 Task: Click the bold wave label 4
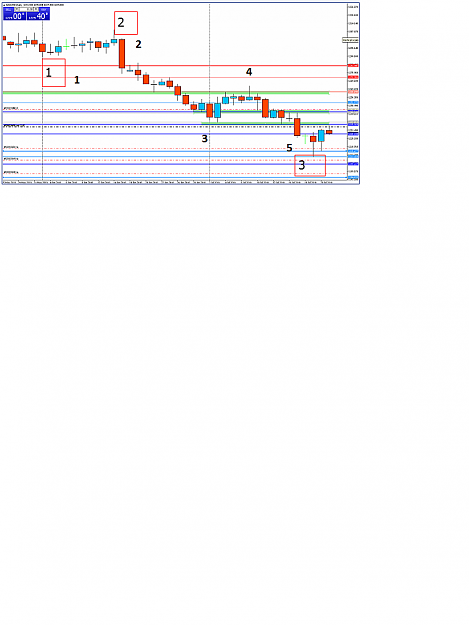click(249, 72)
